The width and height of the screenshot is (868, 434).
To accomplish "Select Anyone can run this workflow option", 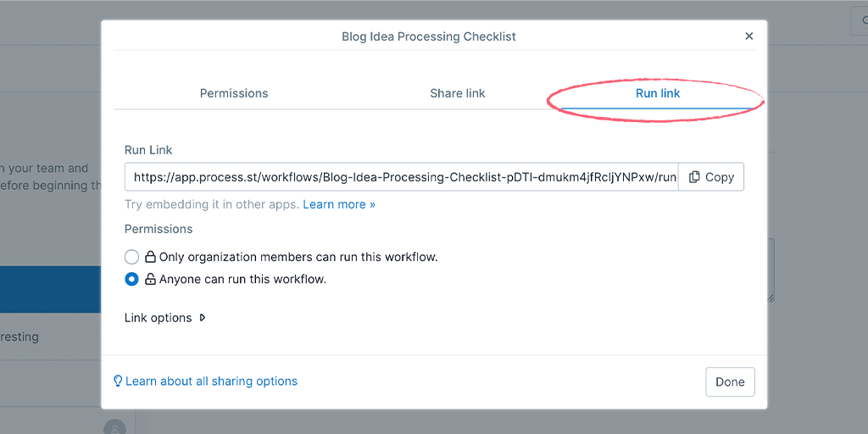I will (x=131, y=280).
